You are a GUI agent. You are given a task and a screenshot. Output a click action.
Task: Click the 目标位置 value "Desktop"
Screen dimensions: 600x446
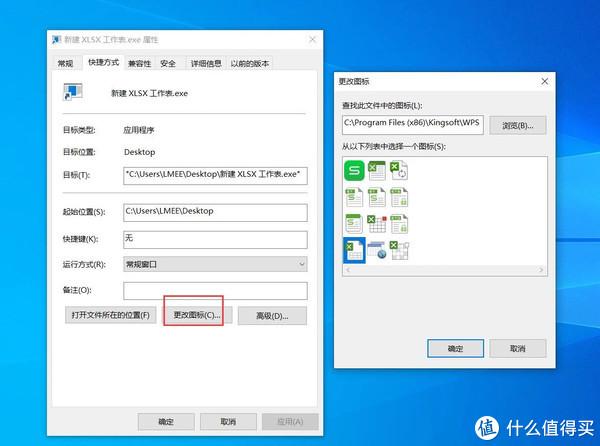140,152
